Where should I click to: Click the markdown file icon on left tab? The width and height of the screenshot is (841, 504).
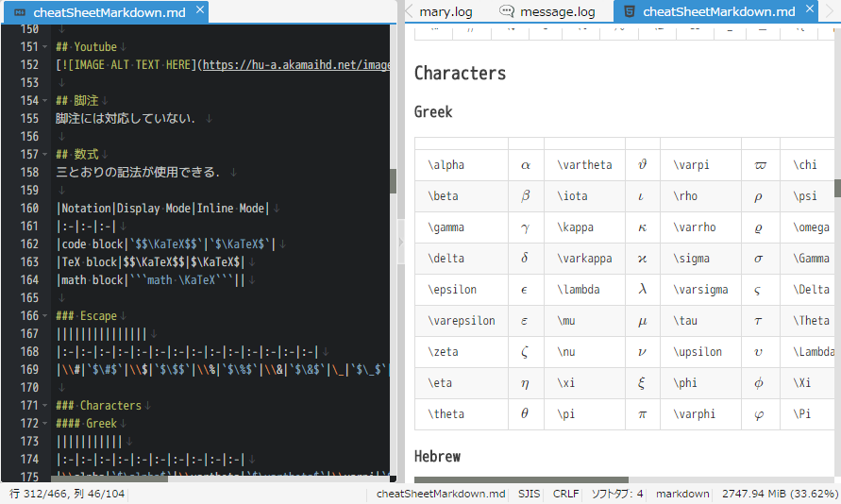point(20,12)
